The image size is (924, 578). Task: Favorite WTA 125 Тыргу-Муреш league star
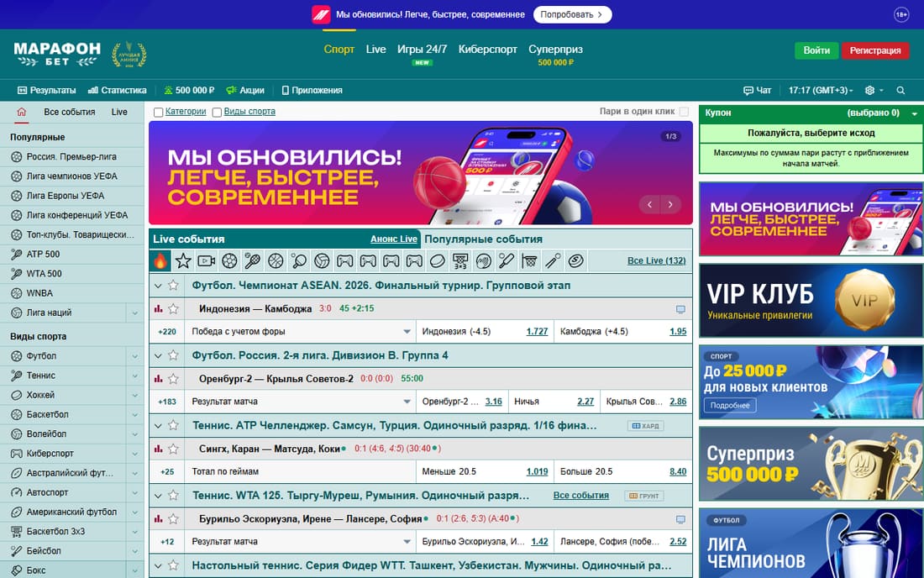click(173, 496)
